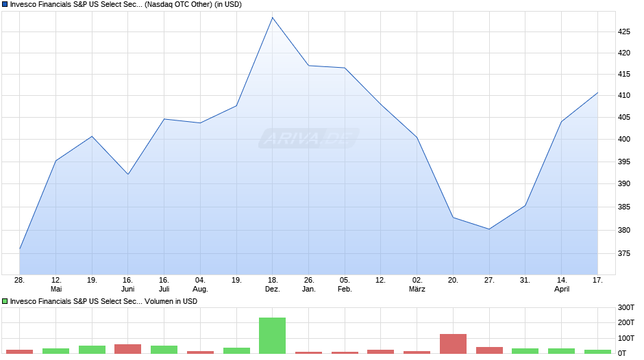This screenshot has height=360, width=644.
Task: Click the price line low point at 27.
Action: pyautogui.click(x=489, y=229)
